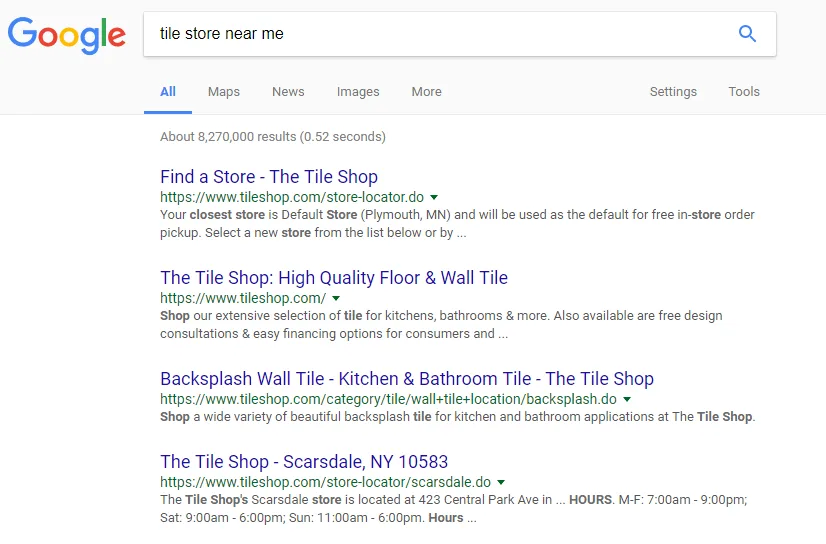Screen dimensions: 826x544
Task: Expand the More search categories menu
Action: click(426, 92)
